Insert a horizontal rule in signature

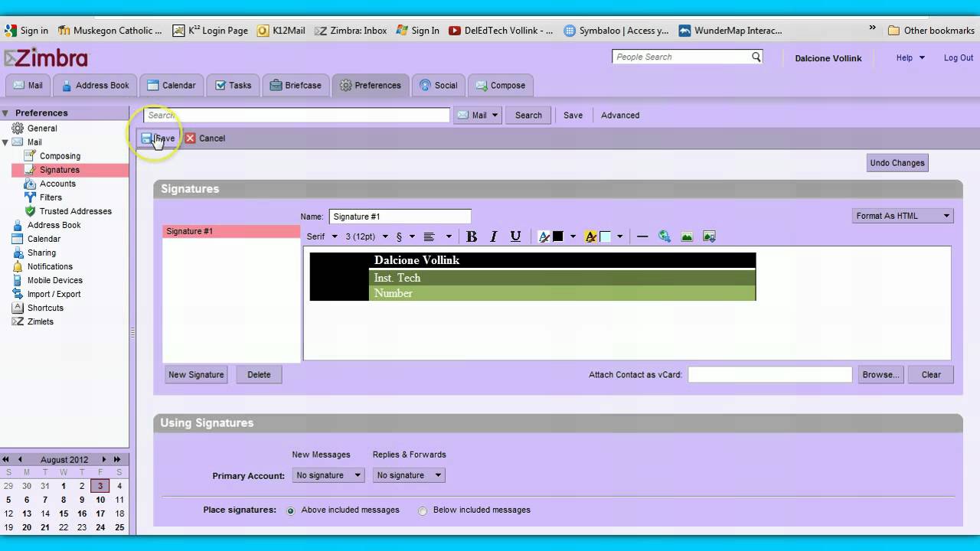[x=642, y=236]
